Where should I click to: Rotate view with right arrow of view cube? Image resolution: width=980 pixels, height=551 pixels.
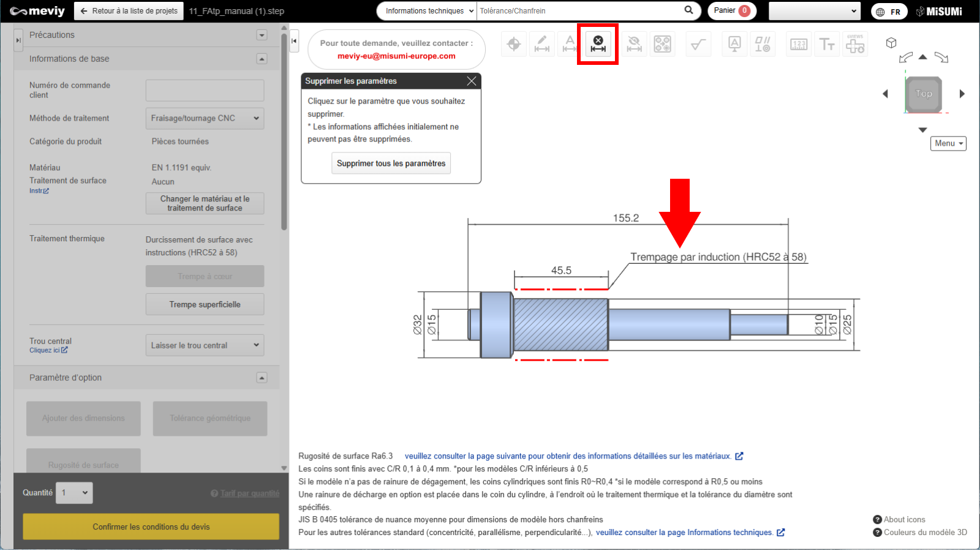pos(962,94)
